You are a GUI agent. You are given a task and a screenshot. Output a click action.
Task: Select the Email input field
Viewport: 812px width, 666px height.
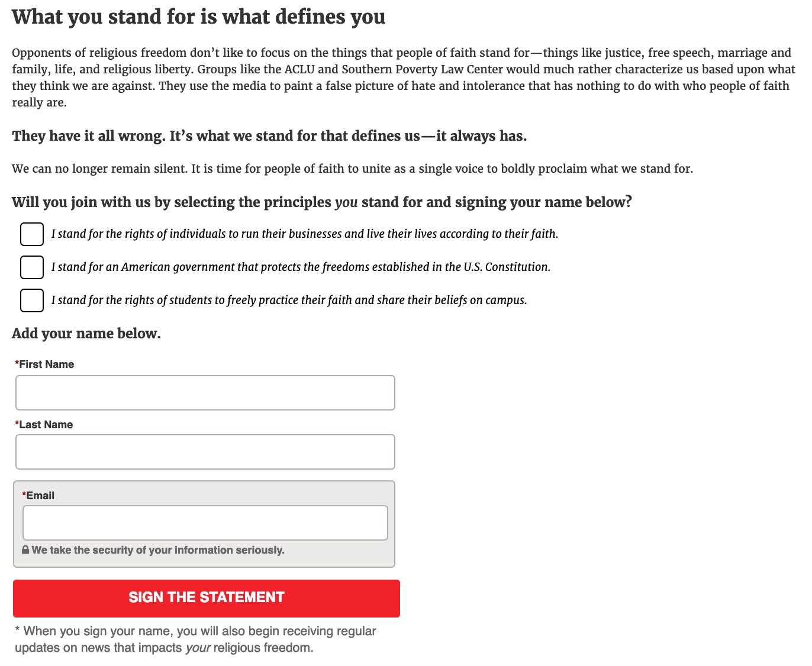click(205, 523)
